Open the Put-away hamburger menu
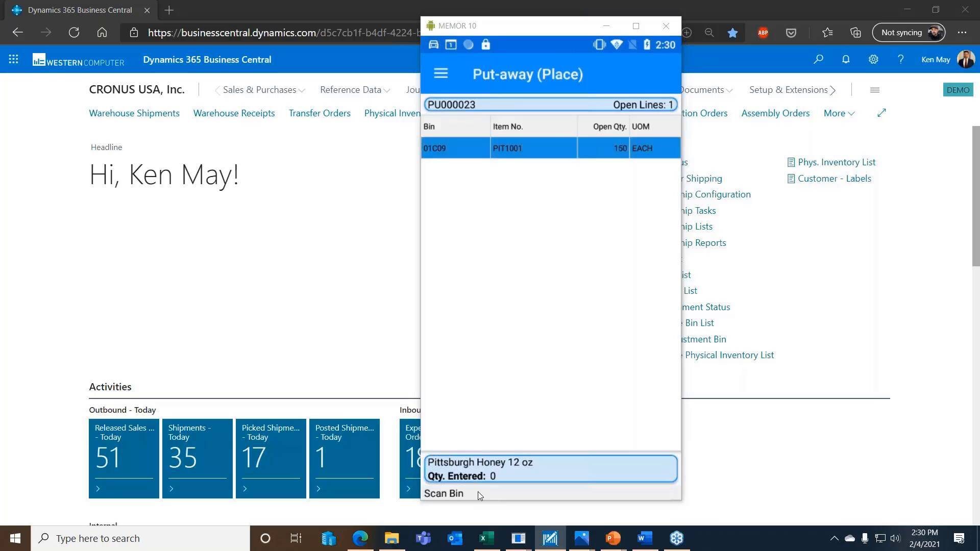The height and width of the screenshot is (551, 980). 440,73
